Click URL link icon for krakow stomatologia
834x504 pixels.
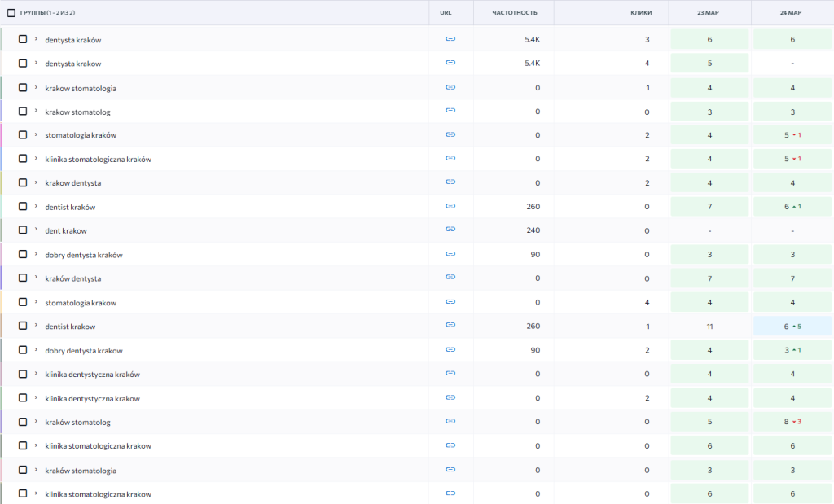(x=450, y=87)
